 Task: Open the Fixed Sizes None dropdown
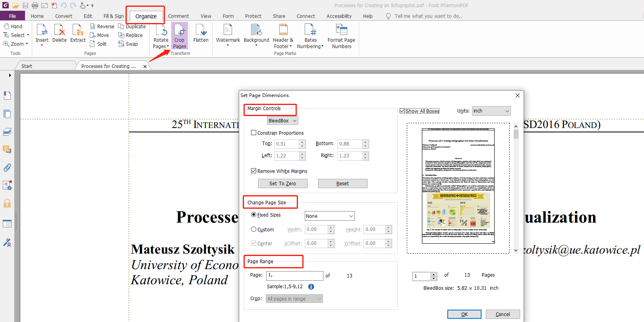pos(329,216)
